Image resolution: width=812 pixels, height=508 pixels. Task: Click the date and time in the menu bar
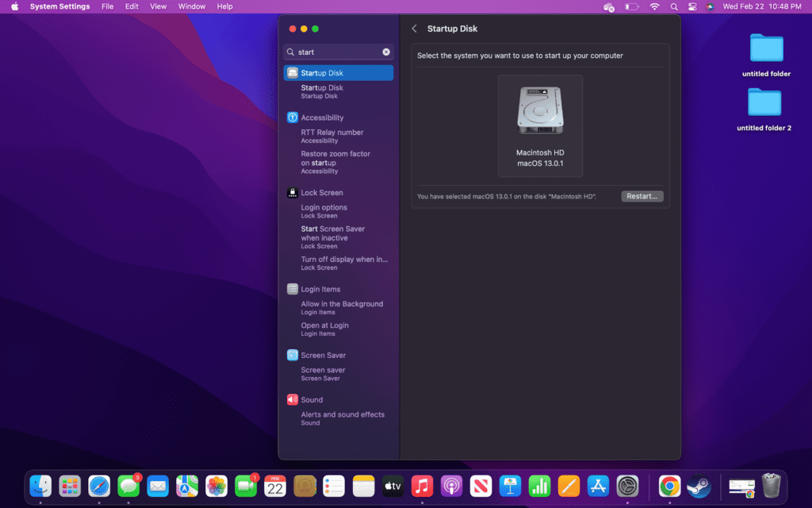(762, 6)
